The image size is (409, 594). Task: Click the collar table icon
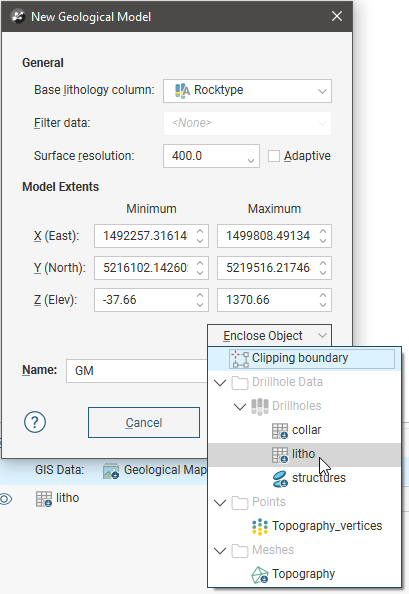tap(280, 430)
